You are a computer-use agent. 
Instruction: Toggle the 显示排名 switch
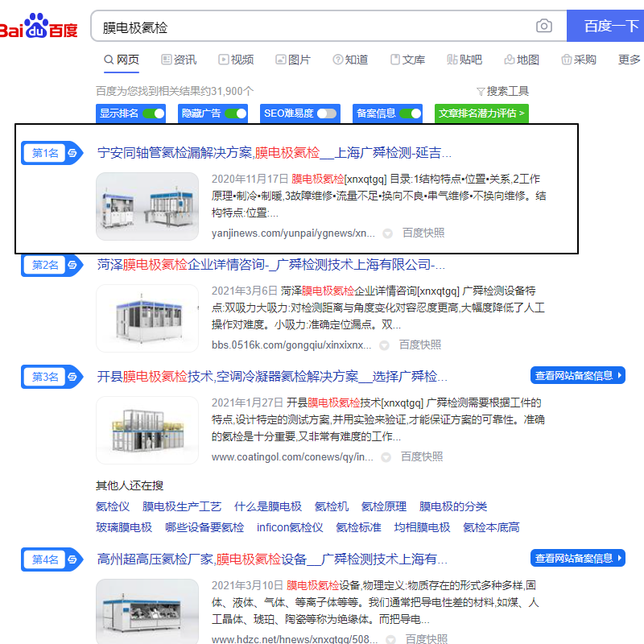(x=154, y=114)
